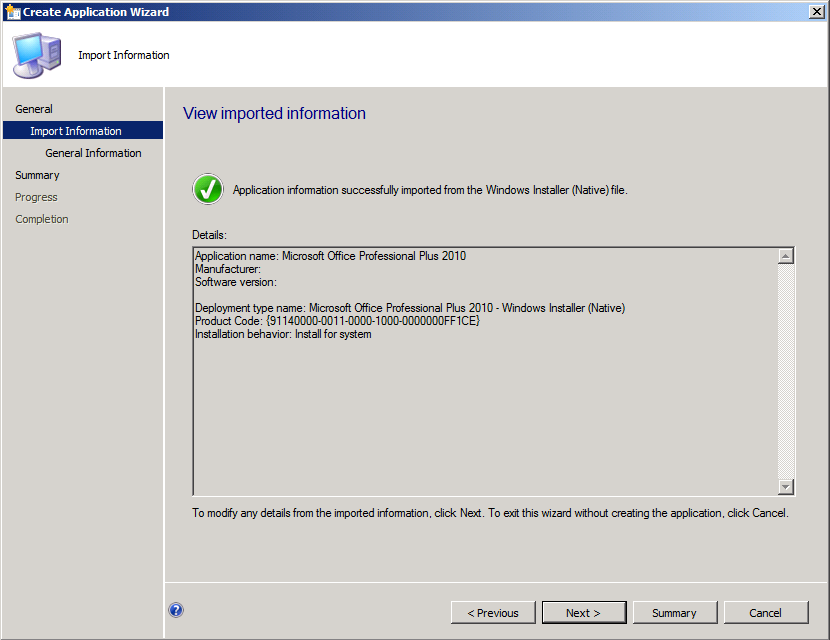Click the 'Details:' label
This screenshot has width=830, height=640.
(x=209, y=235)
